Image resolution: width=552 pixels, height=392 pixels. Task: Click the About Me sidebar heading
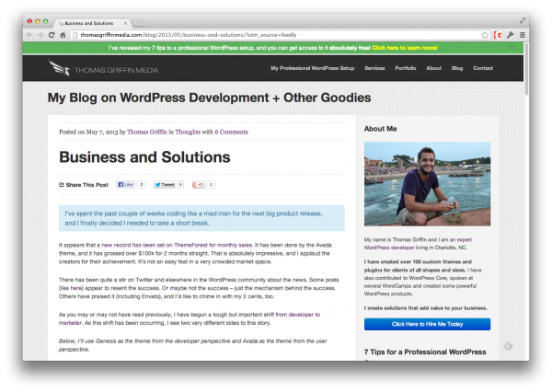click(380, 129)
